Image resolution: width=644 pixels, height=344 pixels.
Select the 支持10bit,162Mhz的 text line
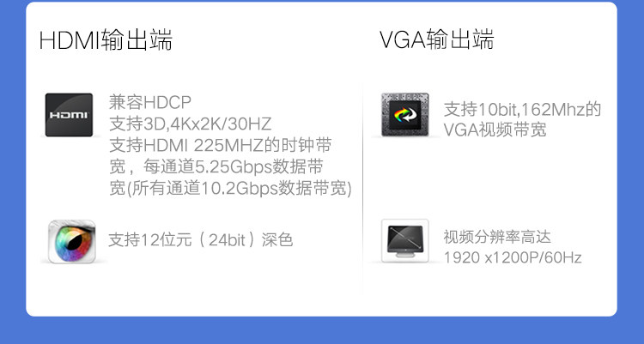point(522,110)
